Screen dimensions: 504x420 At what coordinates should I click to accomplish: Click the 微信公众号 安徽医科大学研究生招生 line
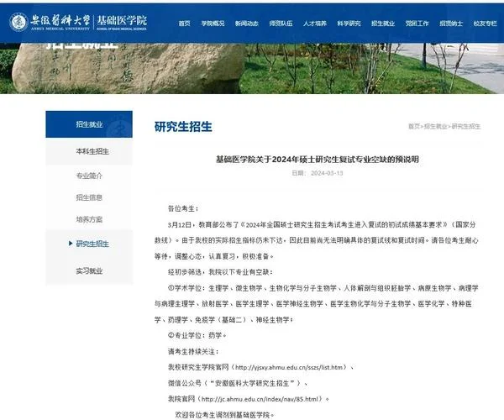point(238,383)
